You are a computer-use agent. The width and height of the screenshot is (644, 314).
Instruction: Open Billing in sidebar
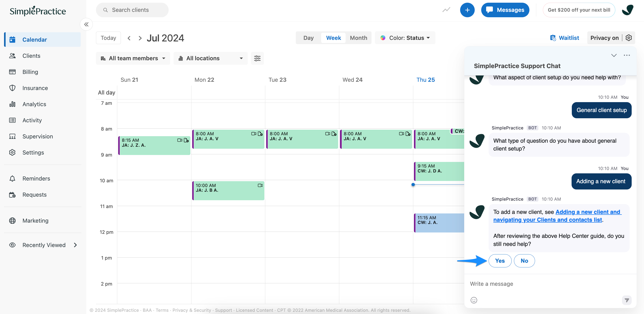point(30,72)
